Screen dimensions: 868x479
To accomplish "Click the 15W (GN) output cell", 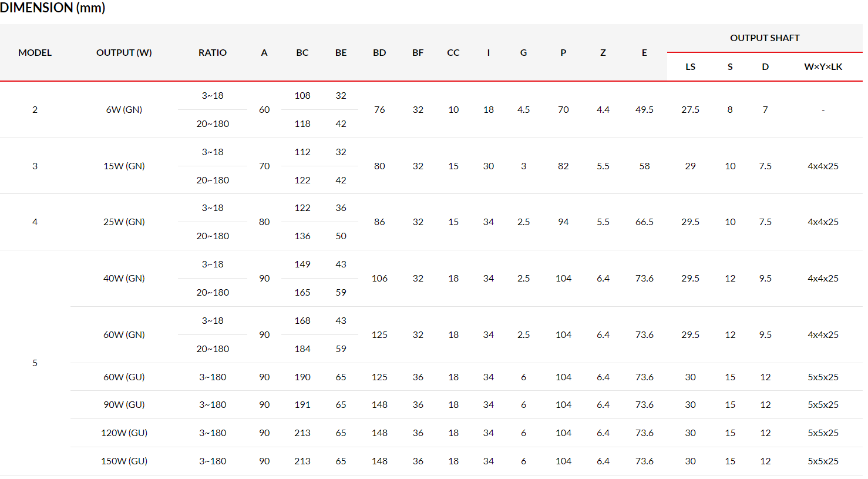I will tap(124, 166).
